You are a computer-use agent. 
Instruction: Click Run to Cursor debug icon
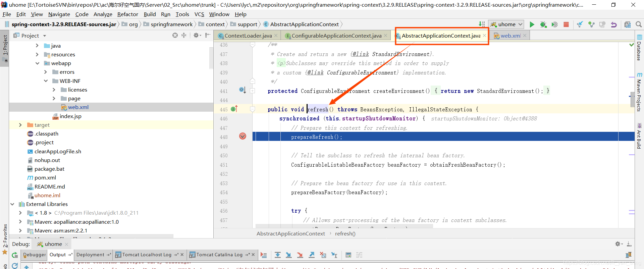point(334,255)
